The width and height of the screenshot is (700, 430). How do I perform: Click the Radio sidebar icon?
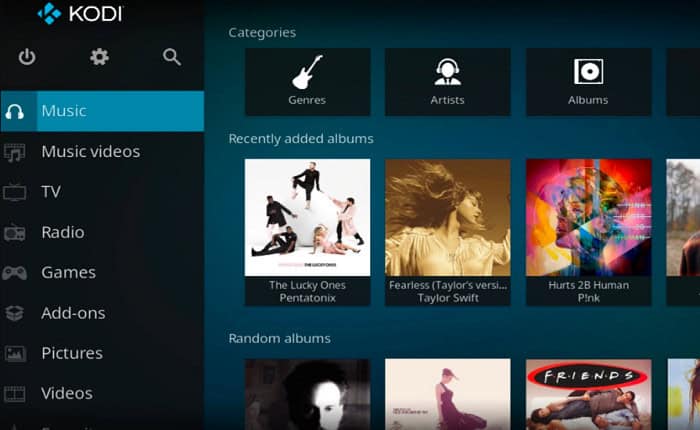[14, 233]
